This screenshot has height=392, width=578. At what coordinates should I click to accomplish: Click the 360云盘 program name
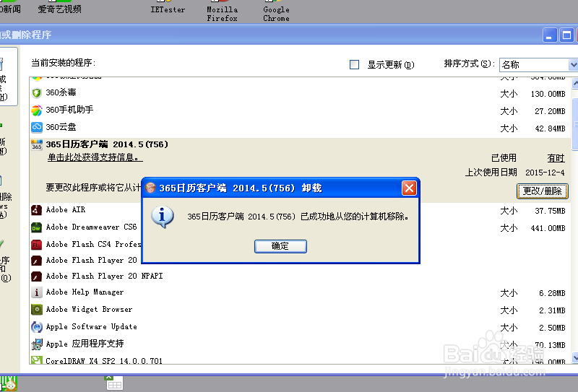click(x=61, y=127)
